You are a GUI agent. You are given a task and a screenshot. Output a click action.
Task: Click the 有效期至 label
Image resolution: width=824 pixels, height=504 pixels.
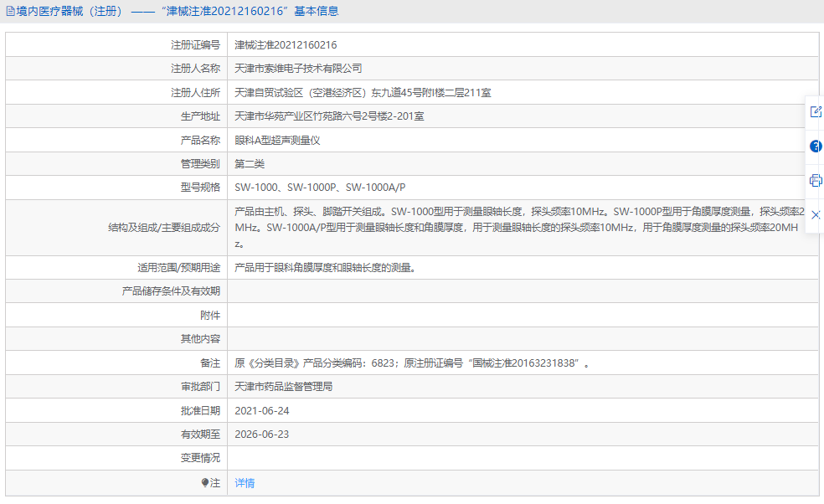pyautogui.click(x=200, y=435)
